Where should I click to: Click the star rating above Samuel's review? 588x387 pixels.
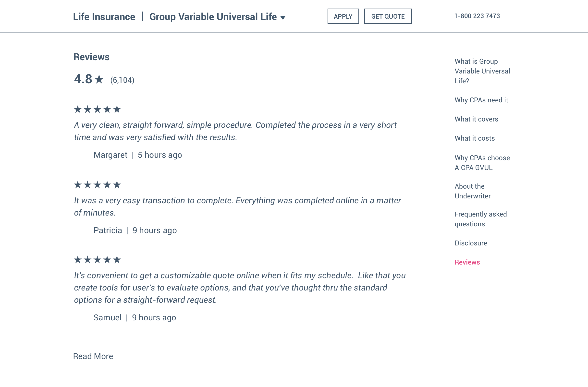click(97, 260)
